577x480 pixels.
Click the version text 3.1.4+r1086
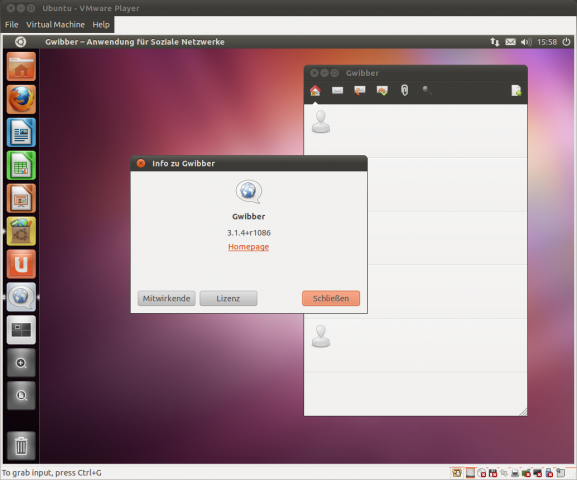249,233
